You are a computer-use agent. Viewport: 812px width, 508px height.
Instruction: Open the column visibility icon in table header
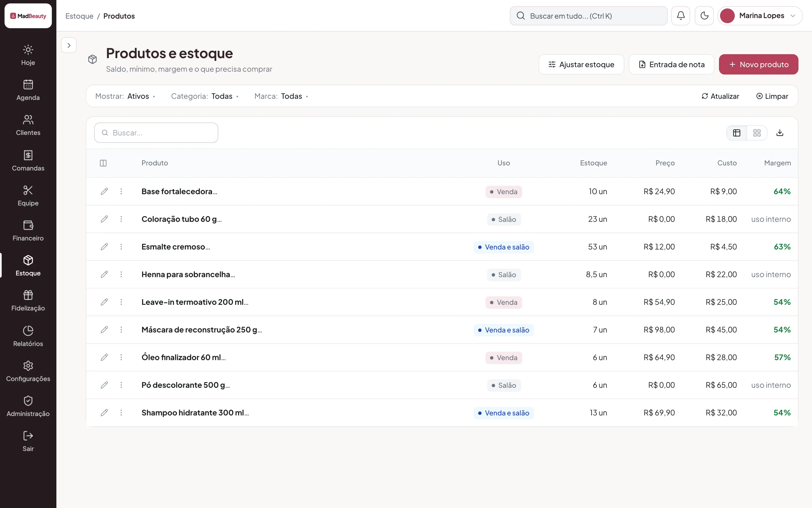coord(103,163)
